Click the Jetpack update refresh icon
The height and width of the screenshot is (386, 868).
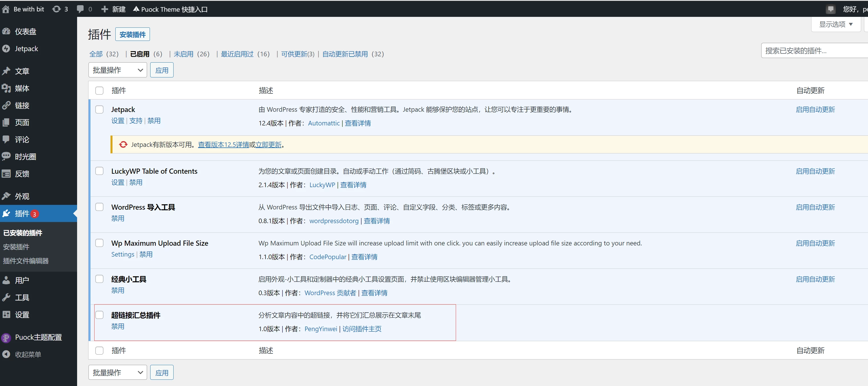[x=123, y=145]
